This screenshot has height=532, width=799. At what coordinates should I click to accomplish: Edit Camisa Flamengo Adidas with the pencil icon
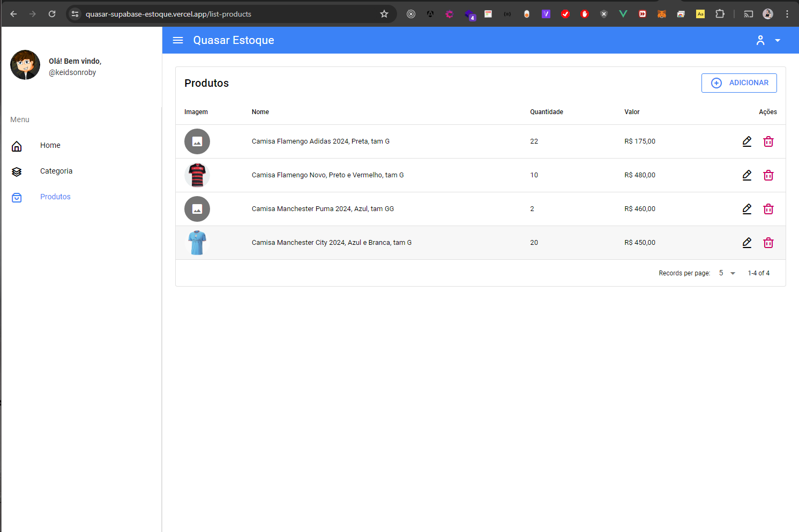click(x=747, y=141)
